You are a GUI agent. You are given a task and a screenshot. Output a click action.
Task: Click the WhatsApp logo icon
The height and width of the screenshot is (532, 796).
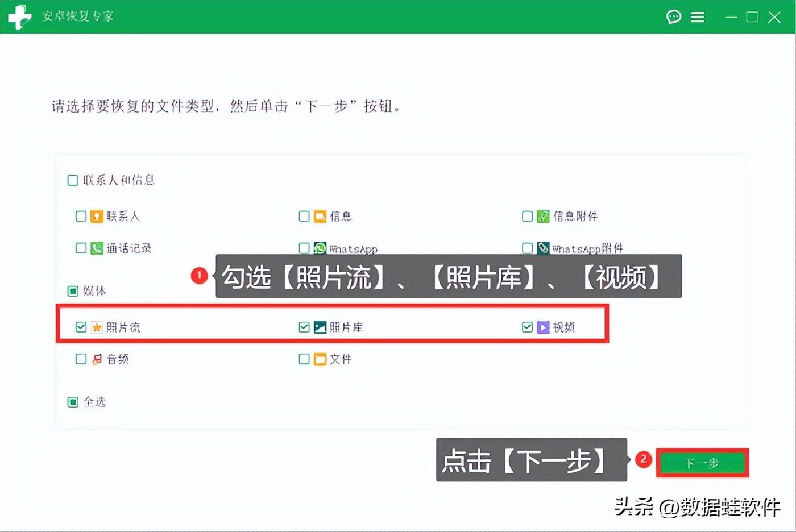click(x=320, y=248)
